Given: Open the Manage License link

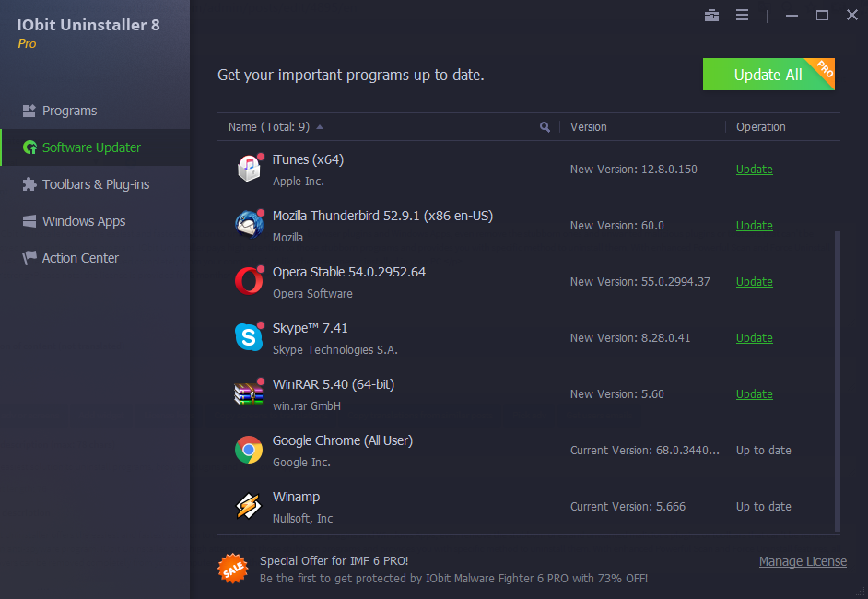Looking at the screenshot, I should 803,561.
